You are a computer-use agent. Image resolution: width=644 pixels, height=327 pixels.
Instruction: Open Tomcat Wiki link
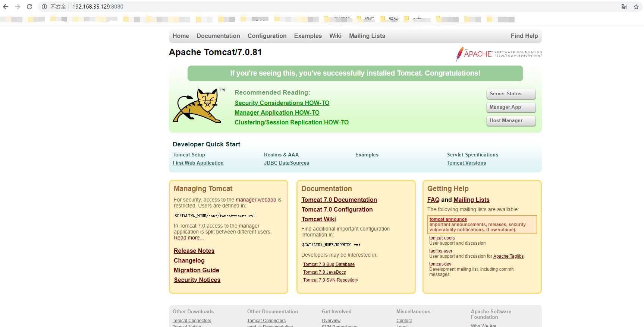(318, 219)
